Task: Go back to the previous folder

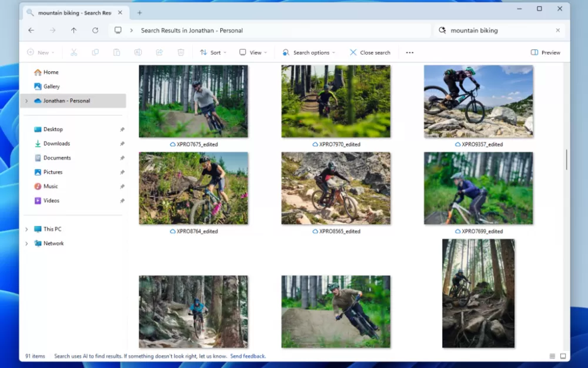Action: click(31, 31)
